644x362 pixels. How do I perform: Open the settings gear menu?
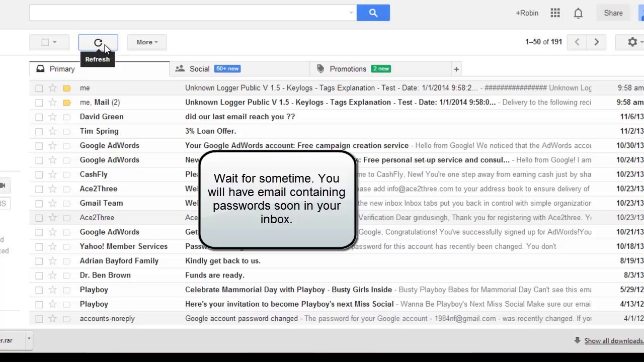click(x=632, y=42)
